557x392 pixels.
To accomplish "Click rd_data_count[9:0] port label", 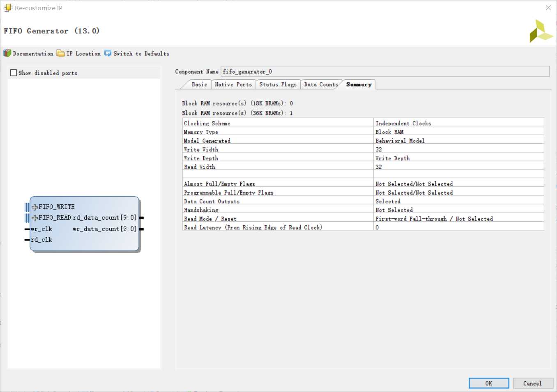I will click(105, 218).
